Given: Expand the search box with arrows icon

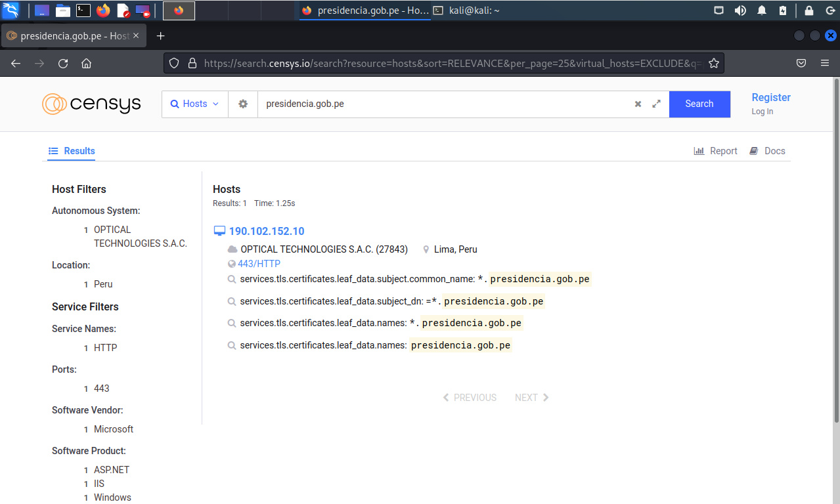Looking at the screenshot, I should pyautogui.click(x=656, y=104).
